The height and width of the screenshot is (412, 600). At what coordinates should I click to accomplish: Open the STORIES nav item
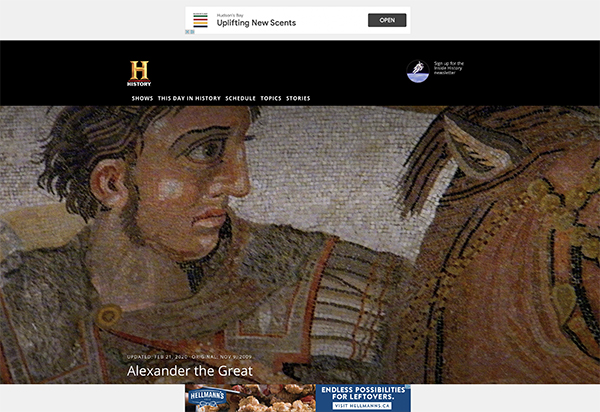pyautogui.click(x=298, y=98)
